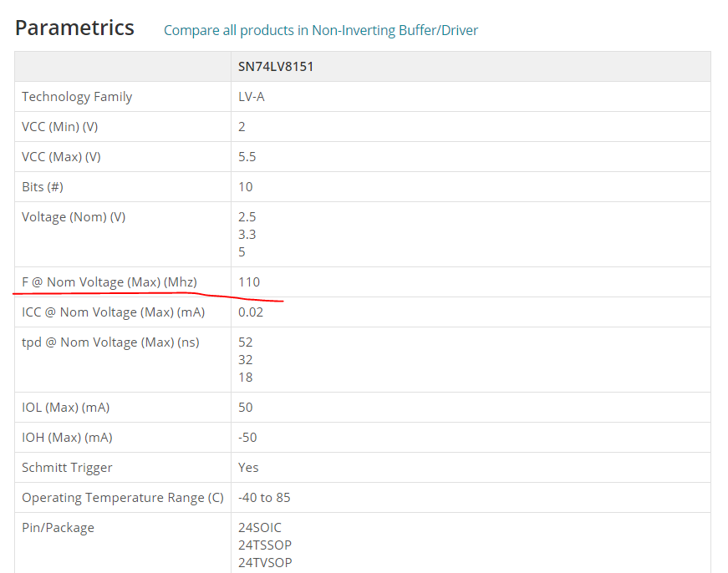The height and width of the screenshot is (573, 728).
Task: Select the IOL (Max) (mA) label
Action: click(x=66, y=408)
